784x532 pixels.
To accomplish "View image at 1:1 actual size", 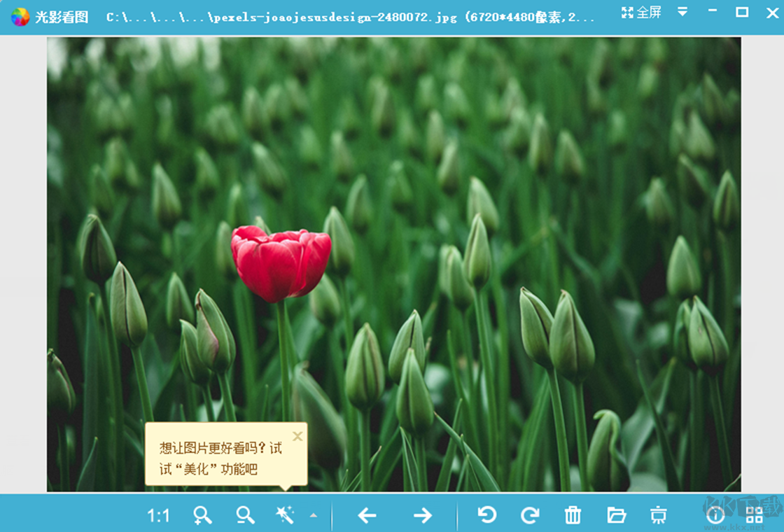I will click(160, 515).
